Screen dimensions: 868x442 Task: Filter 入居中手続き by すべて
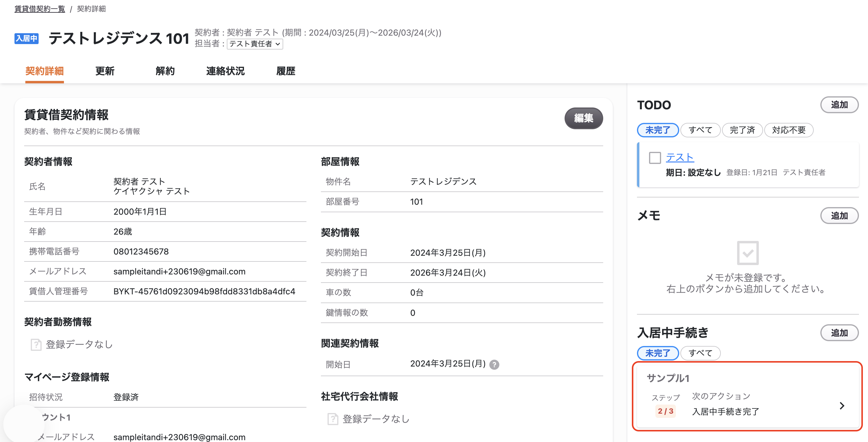700,353
